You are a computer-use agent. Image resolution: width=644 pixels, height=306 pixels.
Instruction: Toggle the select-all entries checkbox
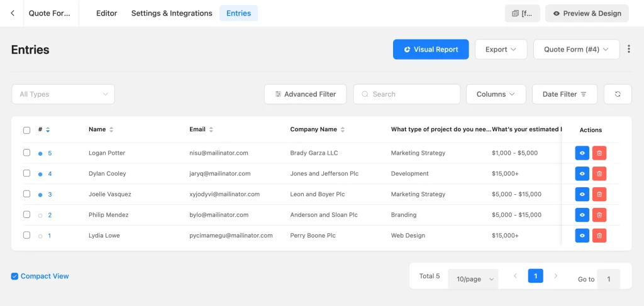point(26,130)
